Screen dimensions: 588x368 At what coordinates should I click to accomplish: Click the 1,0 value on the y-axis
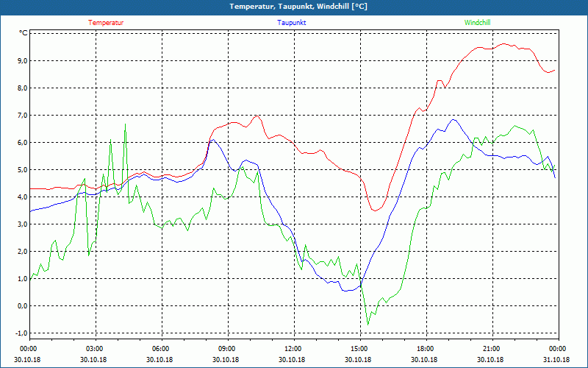23,279
